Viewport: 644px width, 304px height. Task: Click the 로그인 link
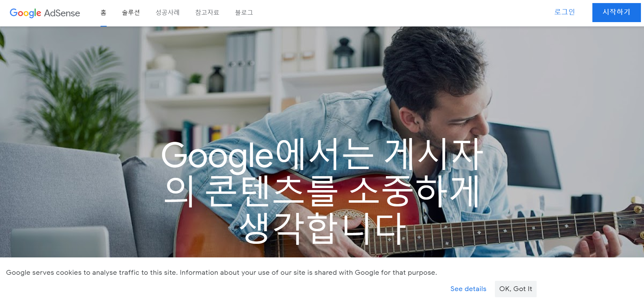point(565,12)
